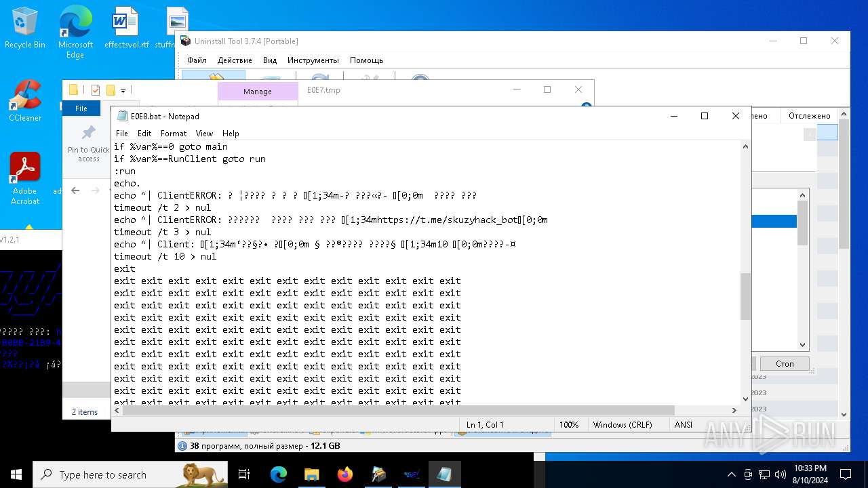Open the effectsvol.rtf desktop file
Screen dimensions: 868x488
(126, 27)
